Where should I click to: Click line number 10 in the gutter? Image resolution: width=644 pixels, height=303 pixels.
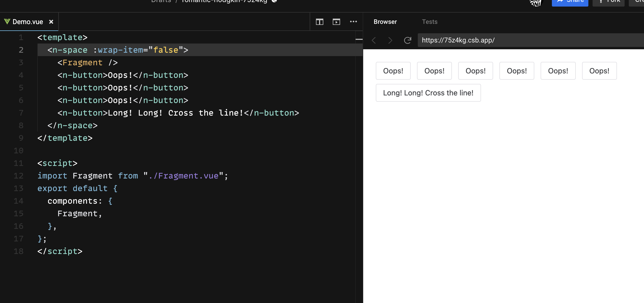(18, 150)
